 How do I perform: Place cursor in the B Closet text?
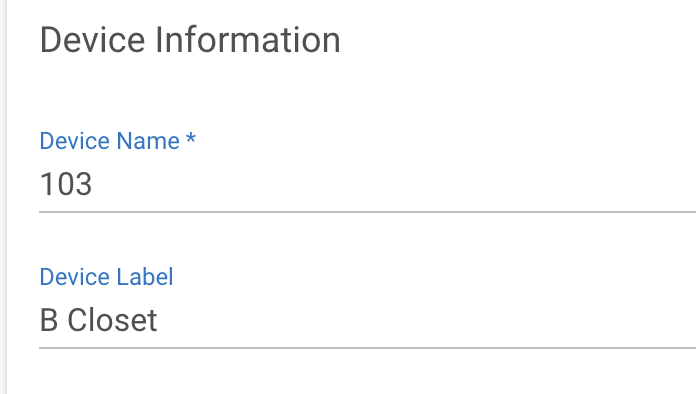tap(99, 320)
